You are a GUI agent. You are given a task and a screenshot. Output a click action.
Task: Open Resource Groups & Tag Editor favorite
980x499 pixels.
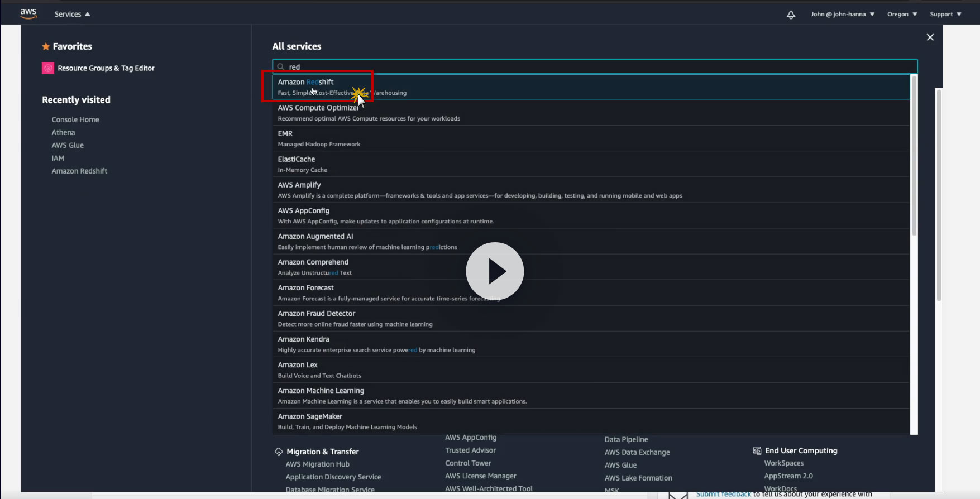(x=106, y=68)
